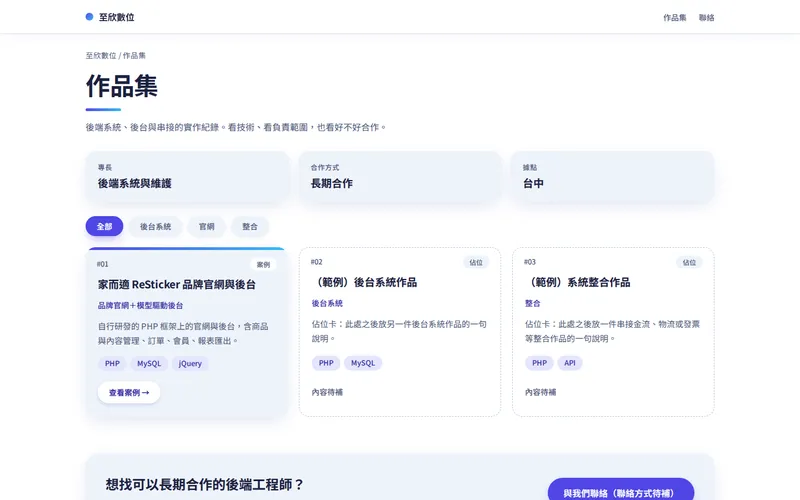Click 後端系統與維護 specialty stat card

(x=187, y=177)
